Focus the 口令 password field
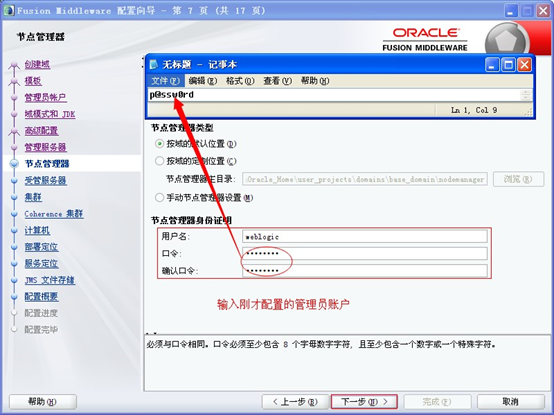This screenshot has width=554, height=415. (365, 253)
